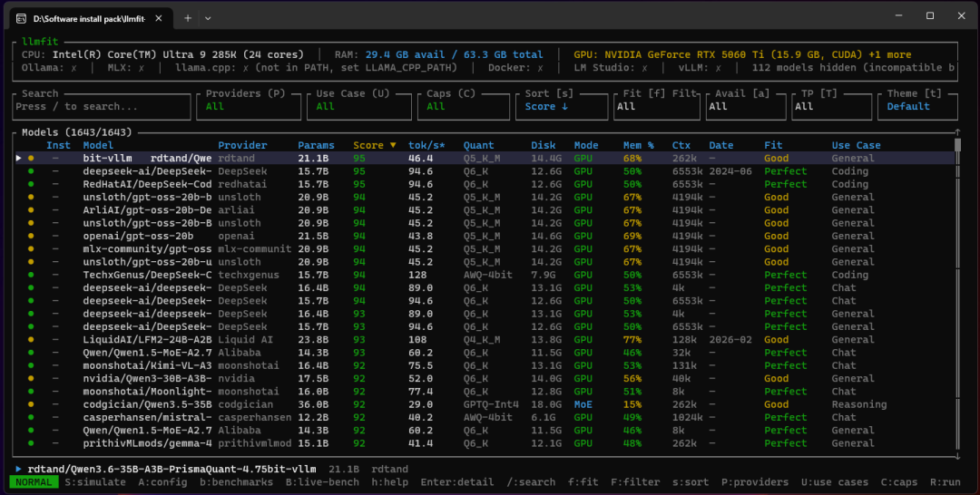Click the Inst dash for openai/gpt-oss-20b row
980x495 pixels.
pos(55,236)
